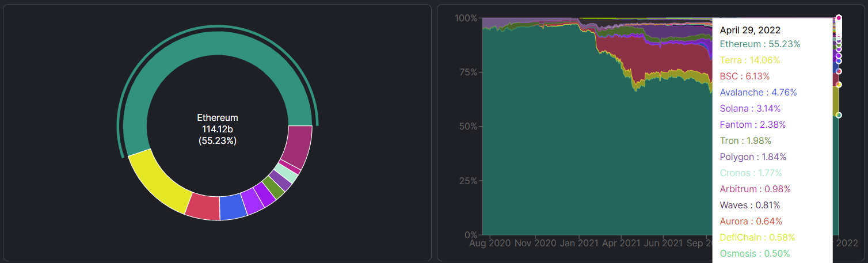868x263 pixels.
Task: Click the 'Nov 2020' x-axis label
Action: click(535, 243)
